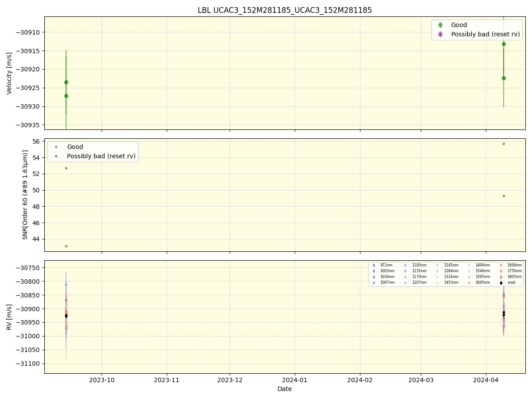Click the black vrad marker in RV legend

(501, 282)
